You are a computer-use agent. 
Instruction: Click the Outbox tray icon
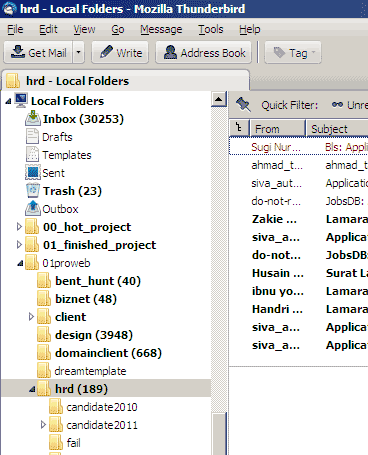pos(33,209)
